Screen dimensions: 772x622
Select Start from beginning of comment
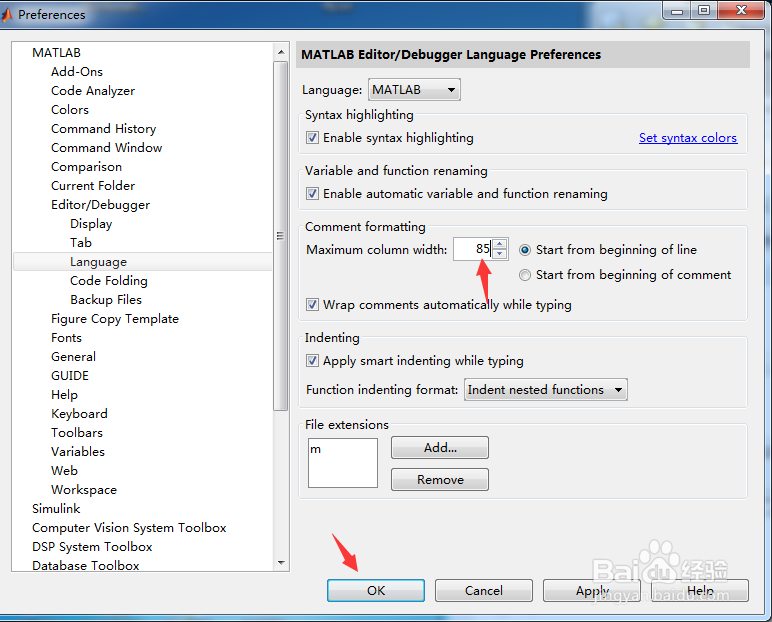(525, 275)
